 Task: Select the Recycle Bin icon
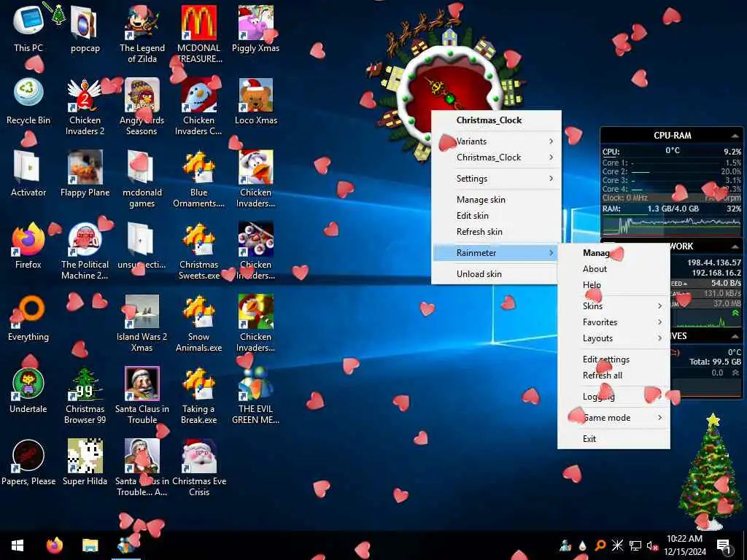28,101
